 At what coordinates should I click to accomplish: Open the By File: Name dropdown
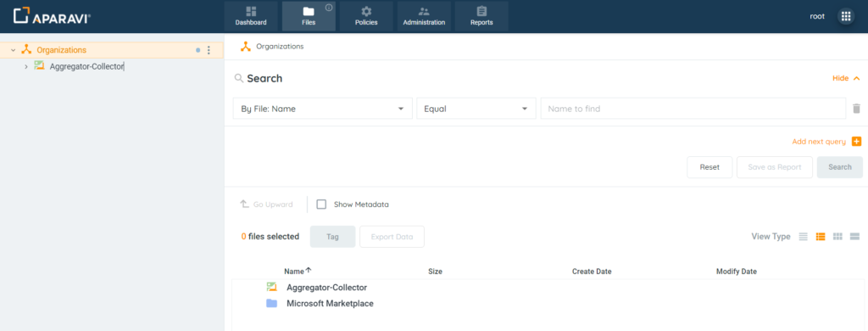pos(323,109)
